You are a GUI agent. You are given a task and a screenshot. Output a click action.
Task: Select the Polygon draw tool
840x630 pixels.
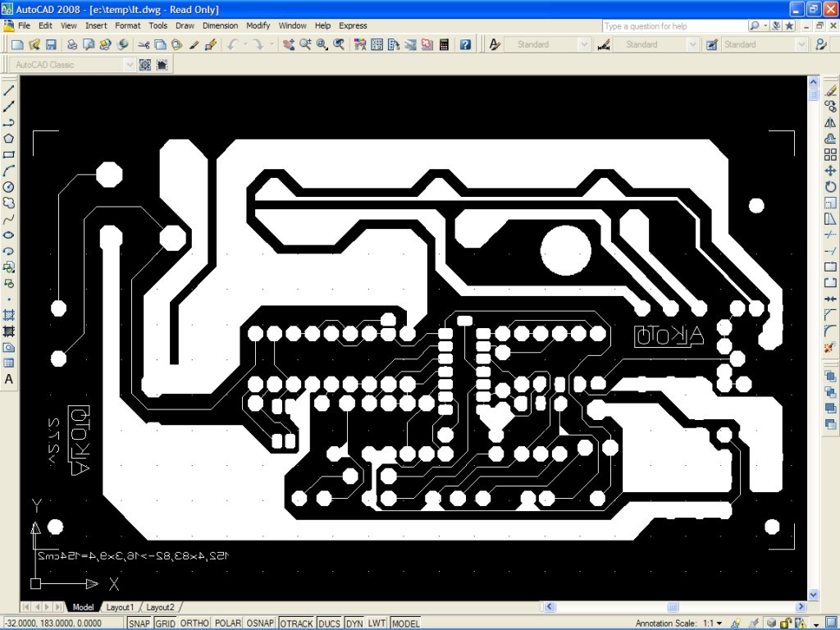pyautogui.click(x=8, y=139)
